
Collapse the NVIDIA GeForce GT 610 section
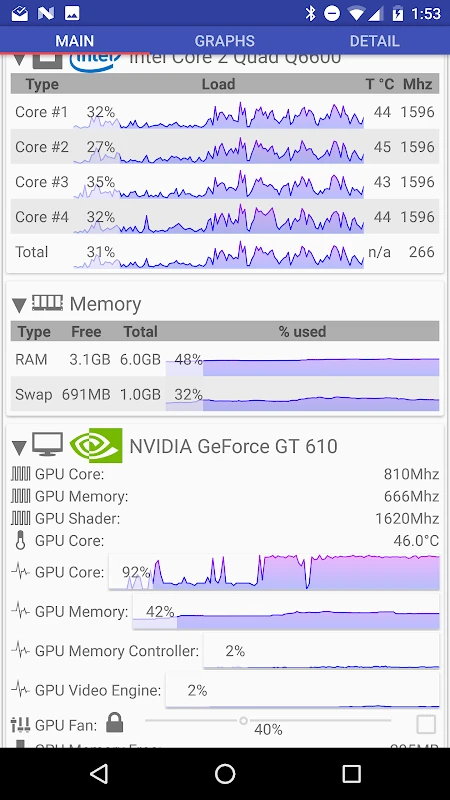point(19,447)
